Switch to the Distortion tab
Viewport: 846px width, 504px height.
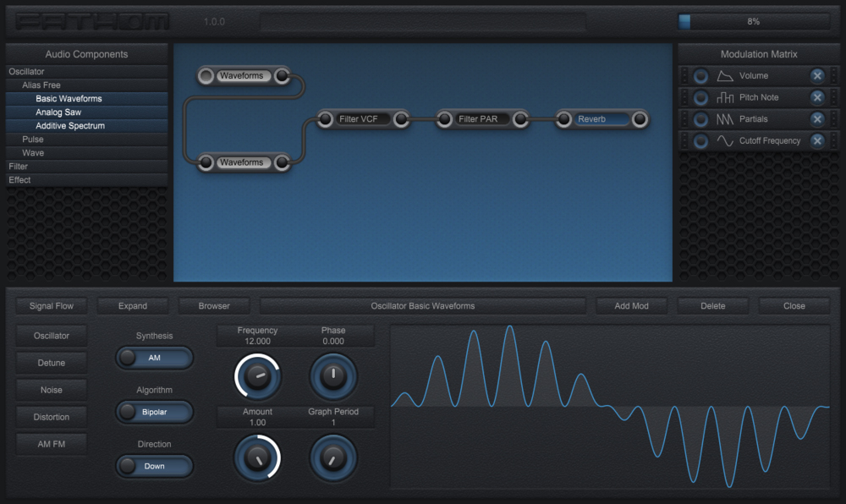[x=52, y=417]
